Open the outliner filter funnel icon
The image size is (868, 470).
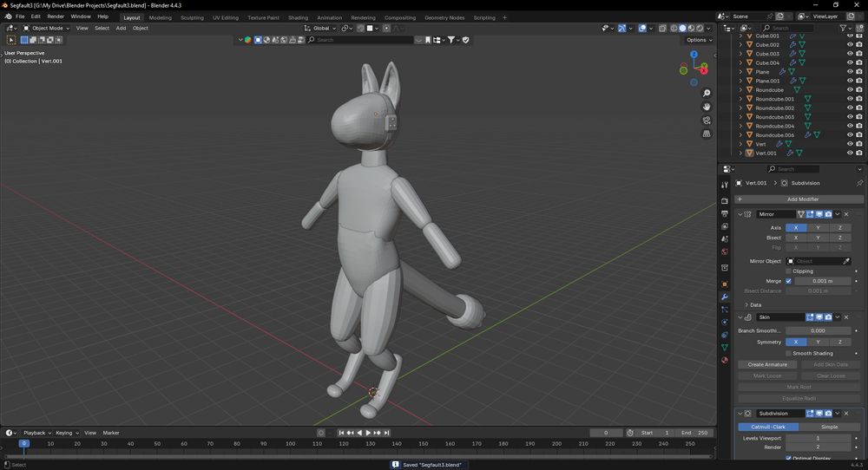844,28
